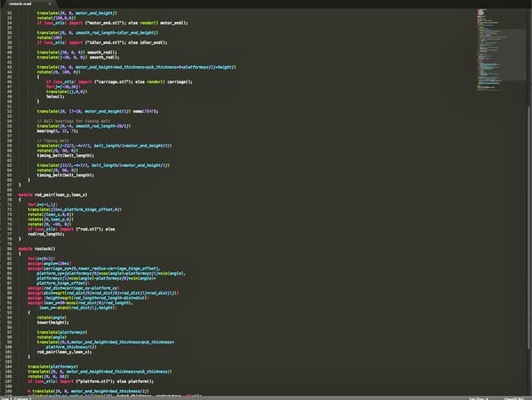This screenshot has width=532, height=400.
Task: Close the rostock.scad tab
Action: coord(50,3)
